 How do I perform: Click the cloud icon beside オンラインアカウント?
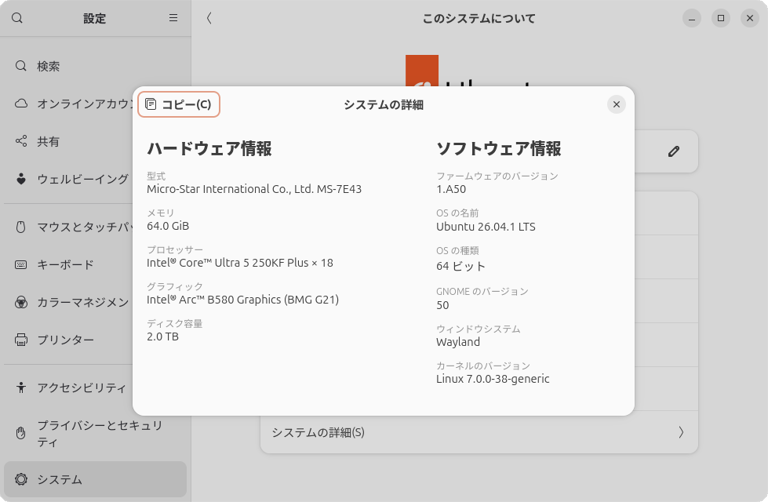(x=21, y=104)
